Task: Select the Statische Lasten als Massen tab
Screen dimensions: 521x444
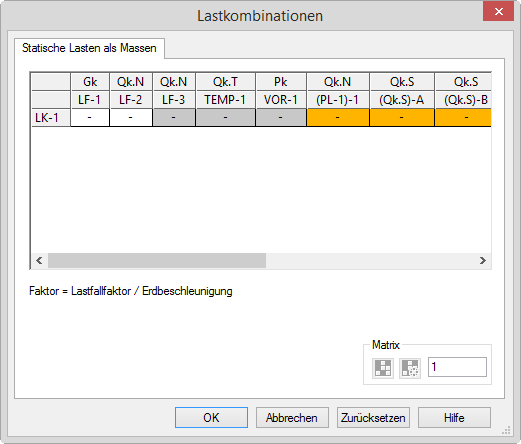Action: 89,48
